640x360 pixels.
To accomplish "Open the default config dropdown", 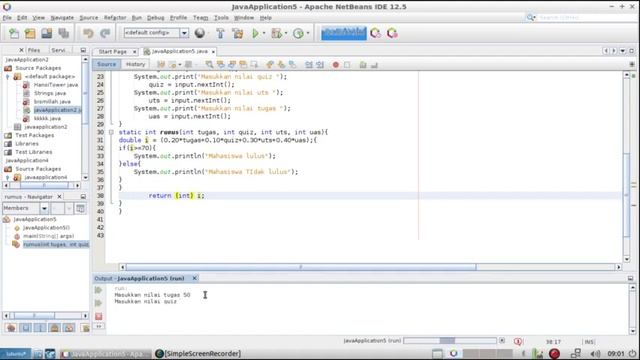I will [184, 33].
